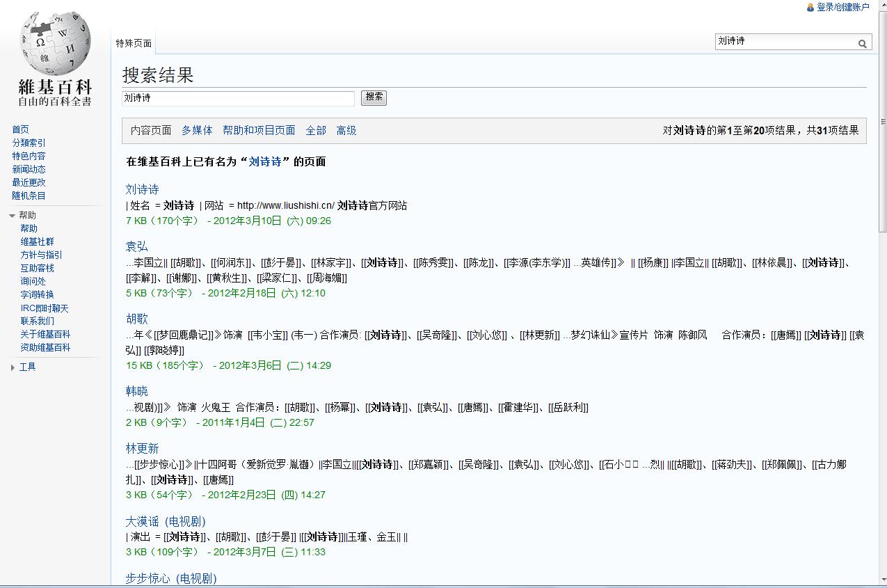Expand the 工具 sidebar section
The image size is (887, 588).
pyautogui.click(x=13, y=367)
